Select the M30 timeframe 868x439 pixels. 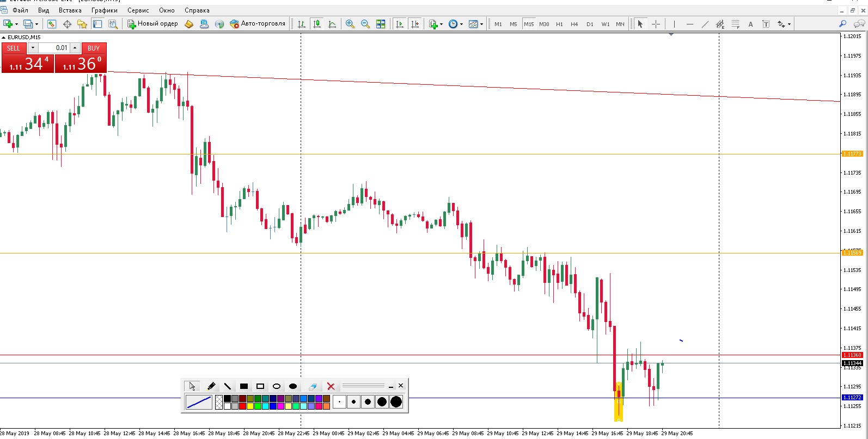coord(544,24)
